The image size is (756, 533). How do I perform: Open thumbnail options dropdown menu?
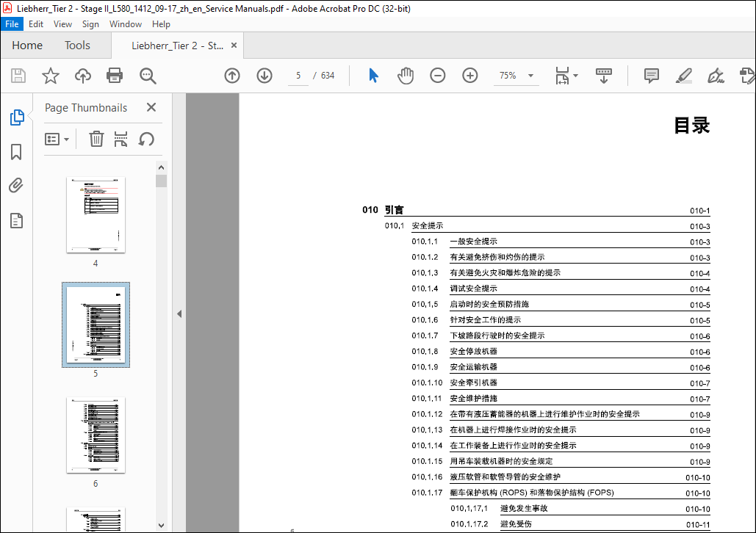(57, 139)
